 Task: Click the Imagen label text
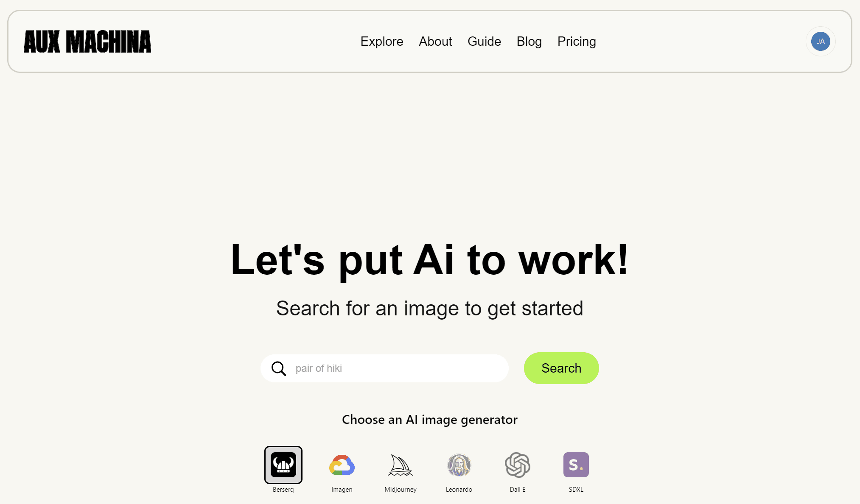342,490
